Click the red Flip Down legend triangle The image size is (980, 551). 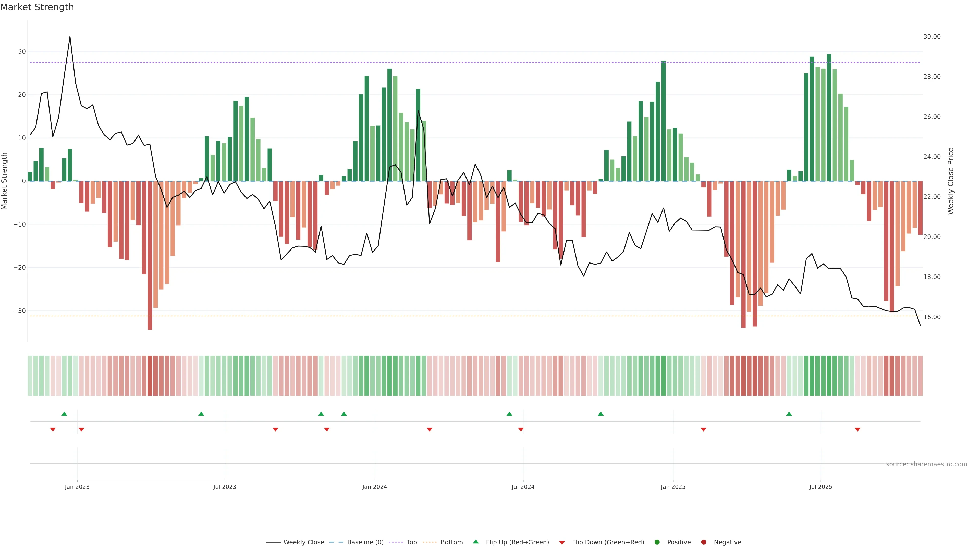(x=562, y=542)
